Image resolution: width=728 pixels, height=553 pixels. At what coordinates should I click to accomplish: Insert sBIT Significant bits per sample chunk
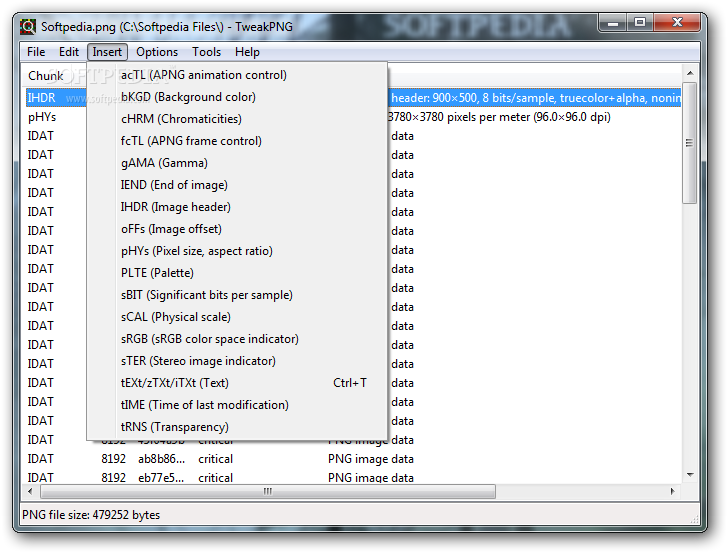click(237, 295)
